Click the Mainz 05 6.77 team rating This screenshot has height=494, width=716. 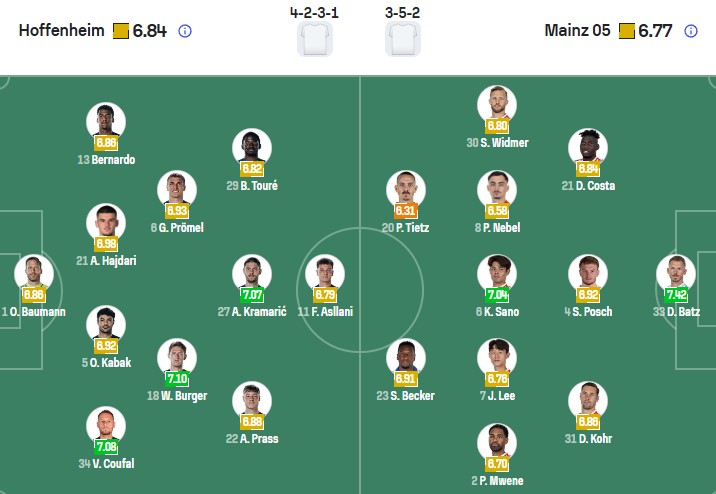coord(655,31)
